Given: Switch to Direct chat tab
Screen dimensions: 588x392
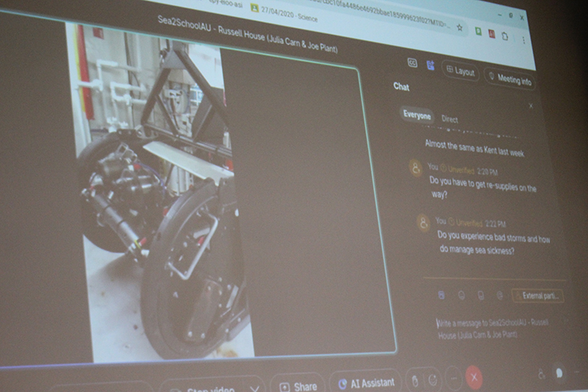Looking at the screenshot, I should 449,119.
